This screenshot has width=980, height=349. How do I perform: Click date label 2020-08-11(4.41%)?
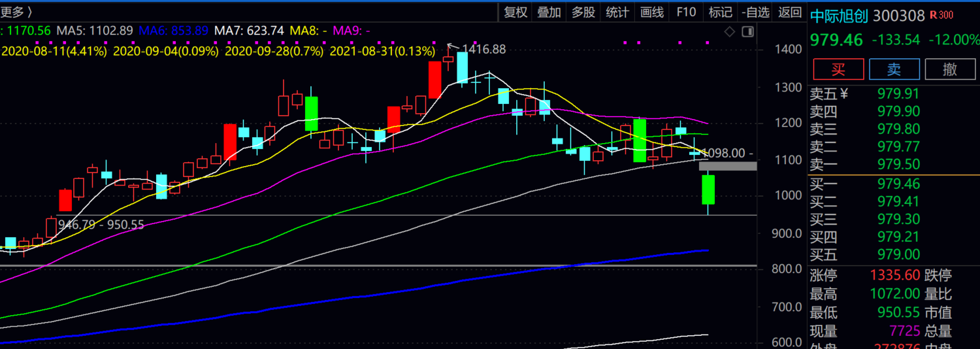tap(54, 50)
